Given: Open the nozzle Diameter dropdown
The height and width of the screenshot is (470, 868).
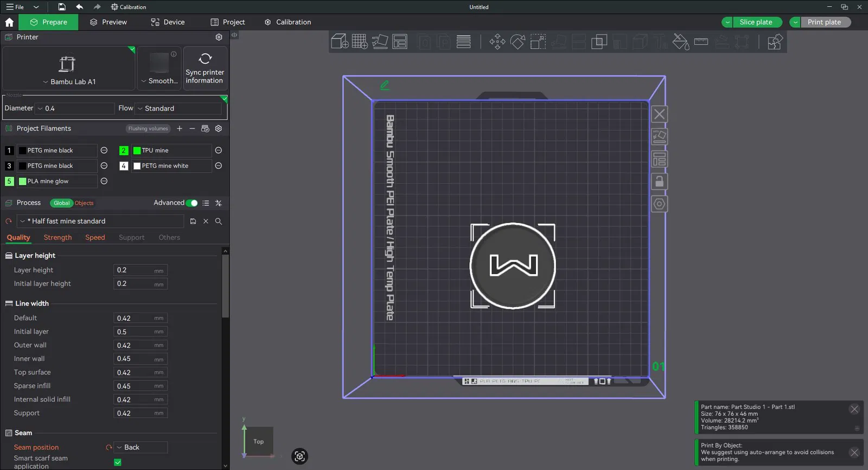Looking at the screenshot, I should [x=75, y=109].
